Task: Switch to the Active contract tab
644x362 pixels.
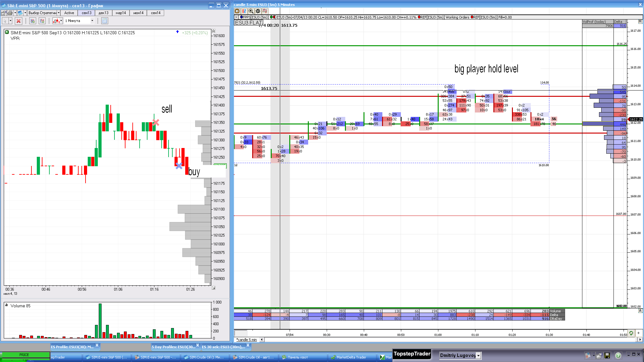Action: [69, 13]
